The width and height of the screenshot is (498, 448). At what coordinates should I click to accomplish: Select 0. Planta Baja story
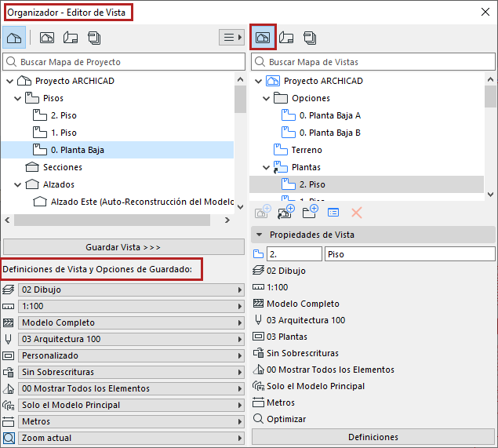117,150
